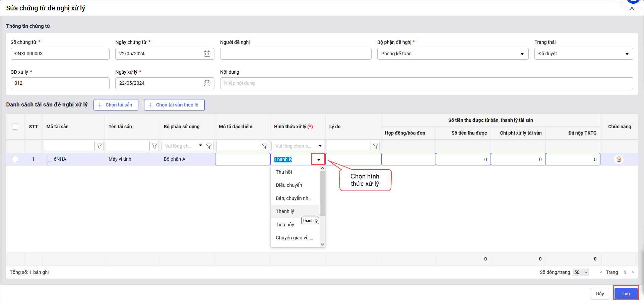Click the Nội dung input field
The width and height of the screenshot is (644, 303).
coord(426,83)
